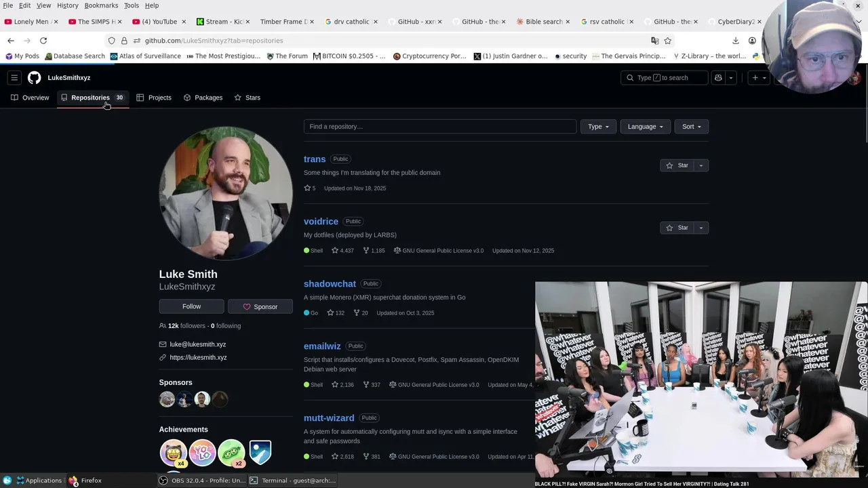The image size is (868, 488).
Task: Open the Firefox downloads icon
Action: coord(735,41)
